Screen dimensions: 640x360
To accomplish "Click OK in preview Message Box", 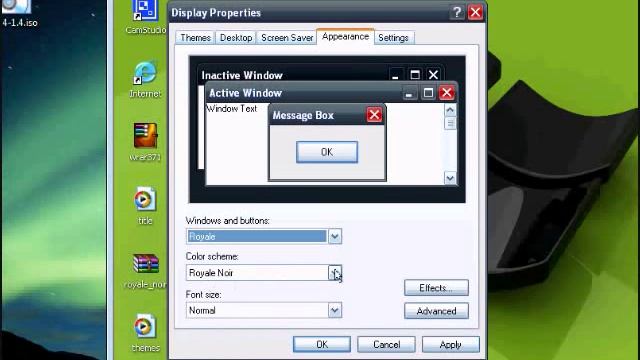I will tap(327, 152).
